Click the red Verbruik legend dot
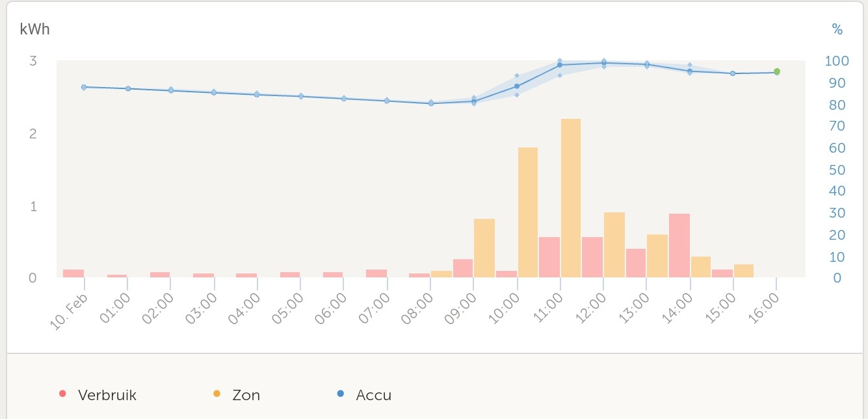 pyautogui.click(x=62, y=394)
